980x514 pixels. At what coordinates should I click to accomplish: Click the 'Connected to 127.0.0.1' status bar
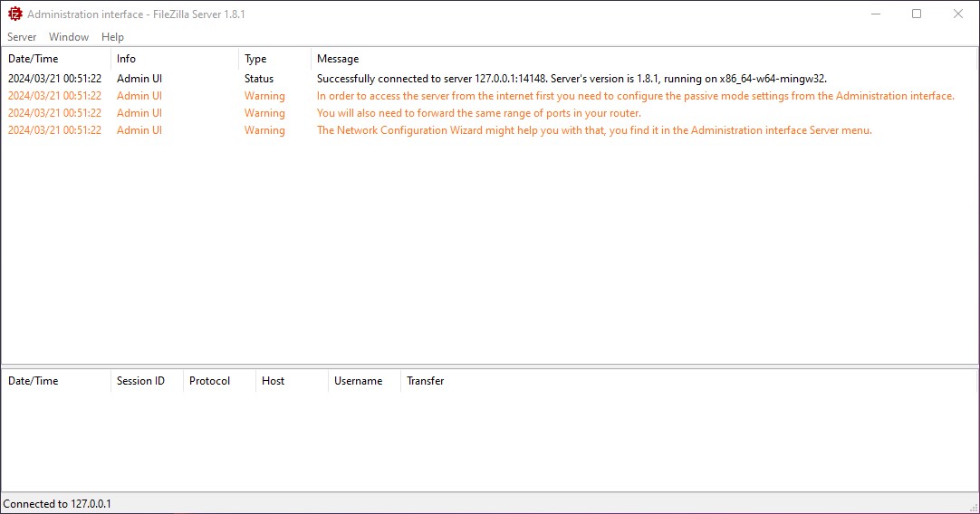[58, 504]
